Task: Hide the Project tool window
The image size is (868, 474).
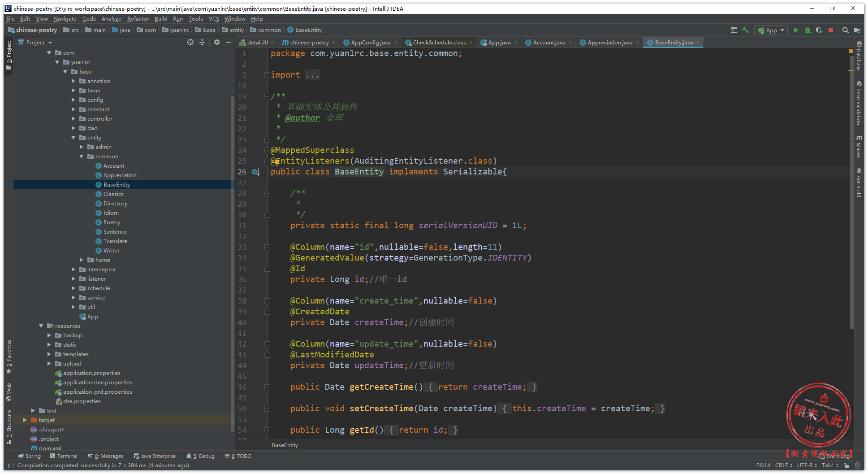Action: click(229, 42)
